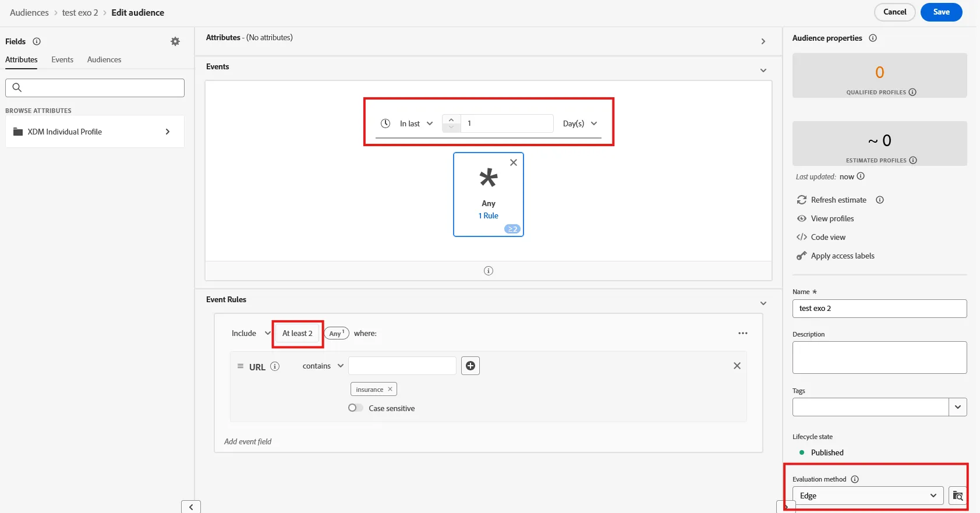
Task: Open the Fields settings gear
Action: coord(175,41)
